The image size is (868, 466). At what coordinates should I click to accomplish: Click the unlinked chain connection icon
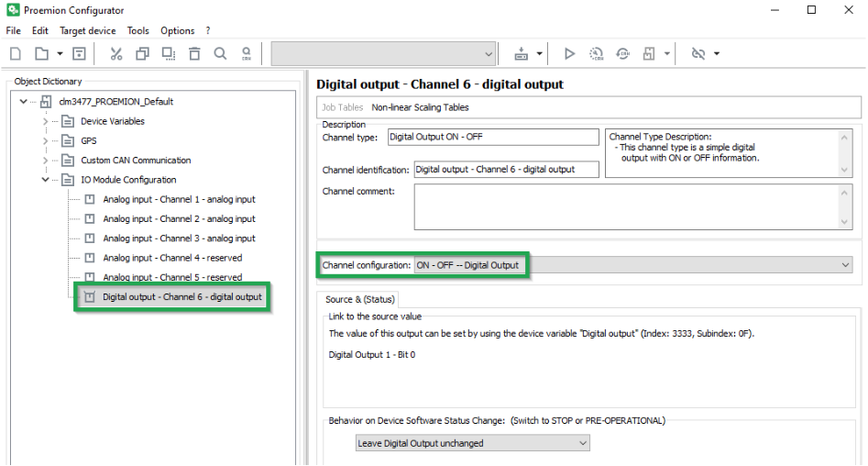tap(698, 54)
